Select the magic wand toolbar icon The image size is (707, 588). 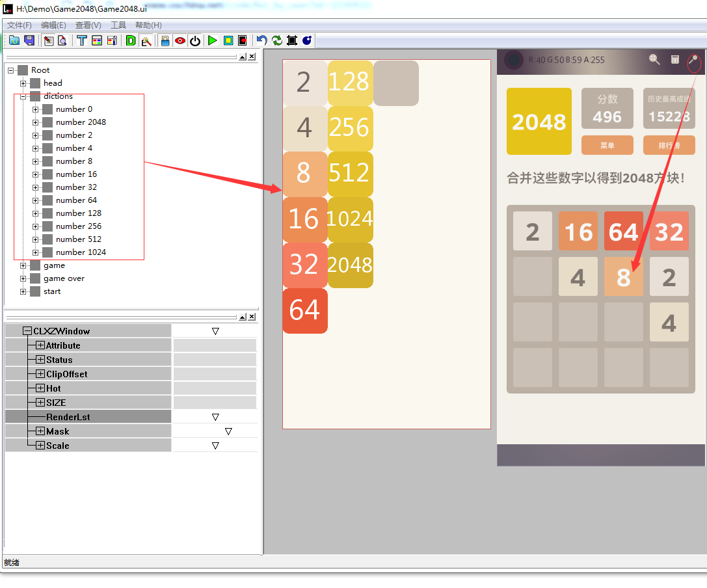point(144,40)
